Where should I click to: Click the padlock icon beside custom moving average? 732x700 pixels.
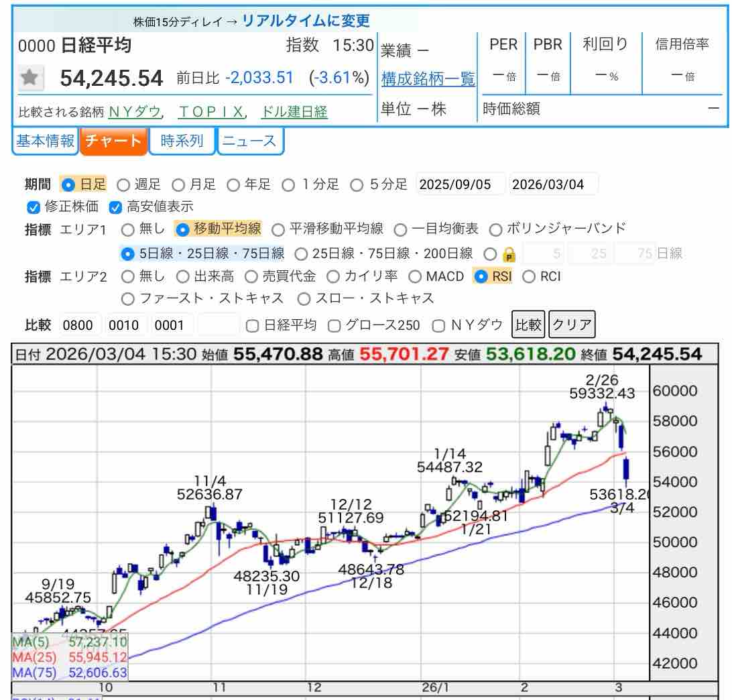[x=509, y=254]
